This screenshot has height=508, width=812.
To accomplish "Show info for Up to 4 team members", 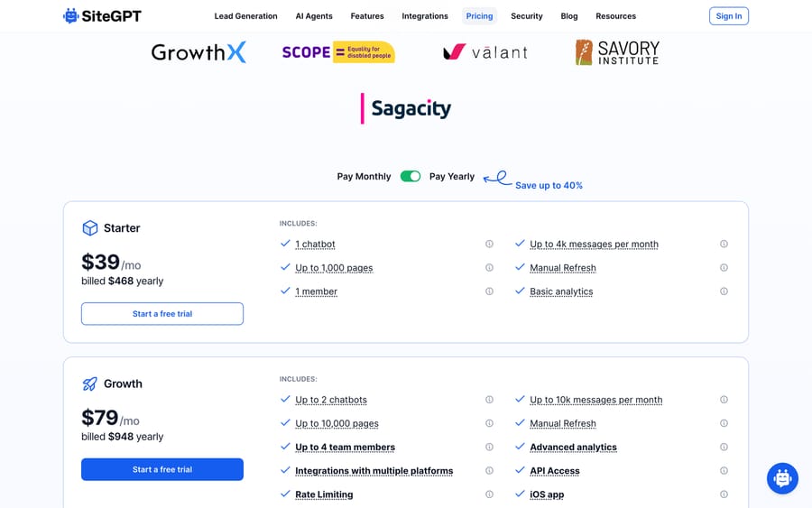I will tap(489, 447).
